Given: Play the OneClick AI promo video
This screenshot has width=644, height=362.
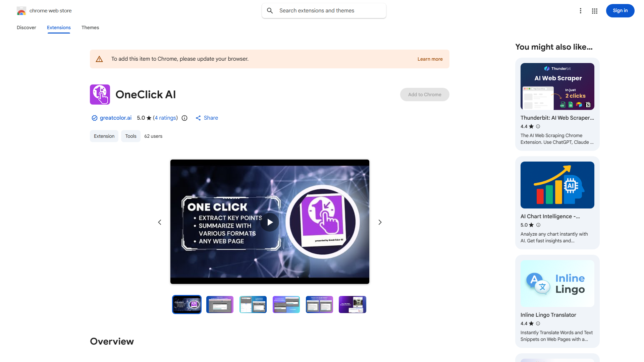Looking at the screenshot, I should coord(270,222).
